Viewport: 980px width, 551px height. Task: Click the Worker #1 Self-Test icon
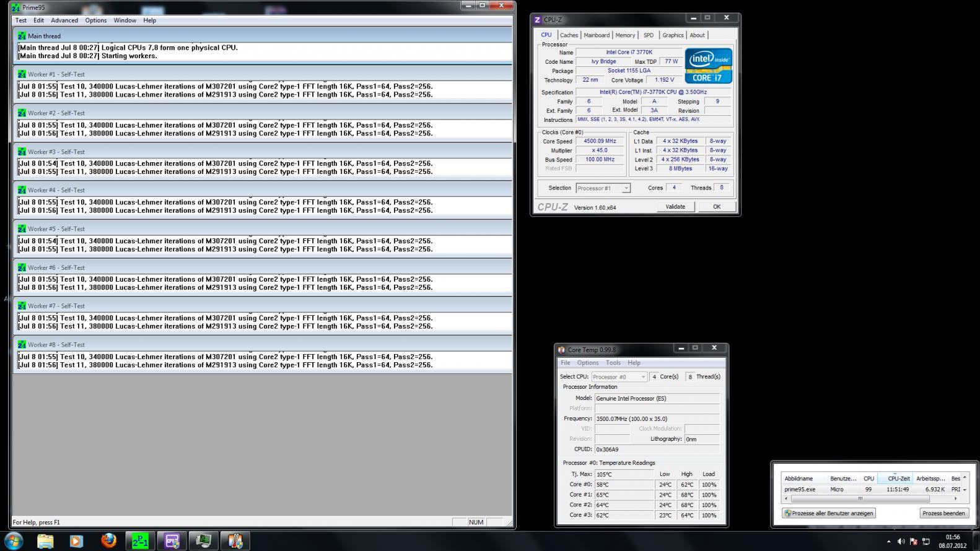22,74
